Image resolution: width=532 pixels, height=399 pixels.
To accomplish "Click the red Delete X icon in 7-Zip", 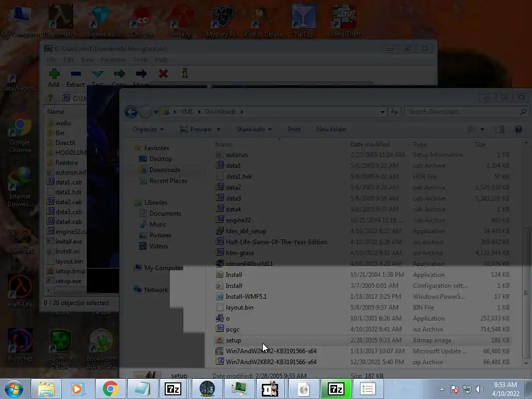I will point(163,73).
